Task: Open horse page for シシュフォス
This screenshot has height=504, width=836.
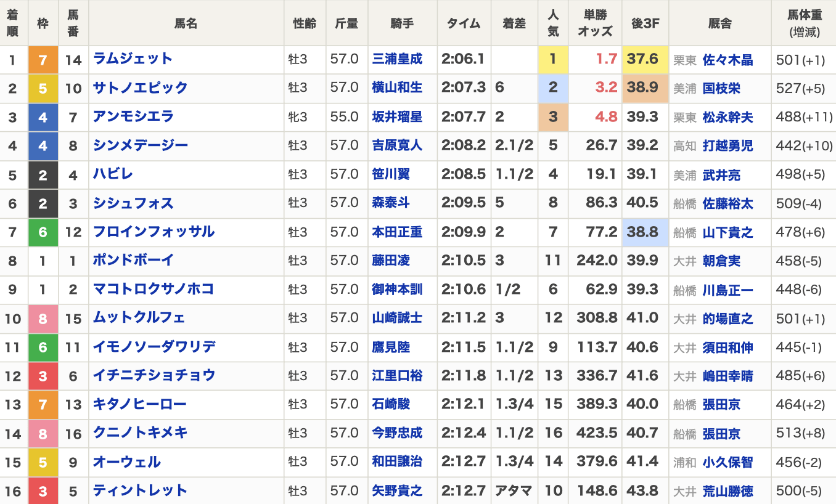Action: tap(133, 203)
